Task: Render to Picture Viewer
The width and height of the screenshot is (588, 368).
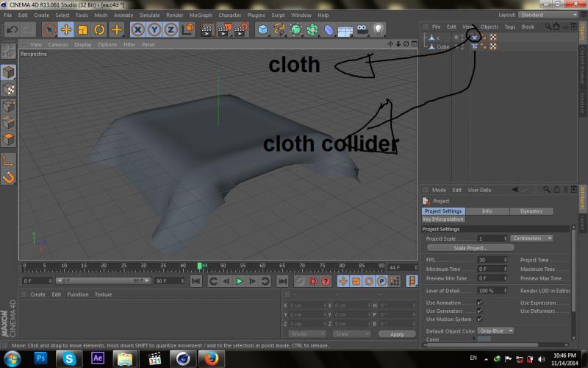Action: [224, 29]
